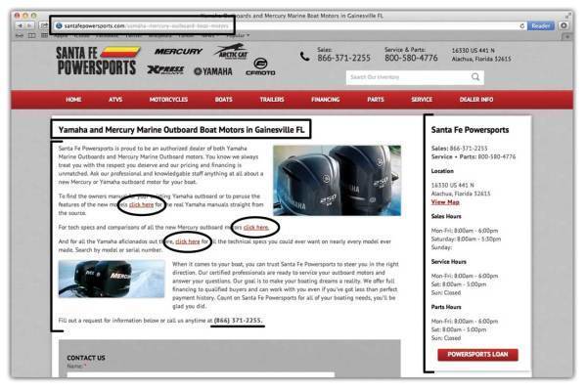Click the phone handset icon

click(x=304, y=57)
